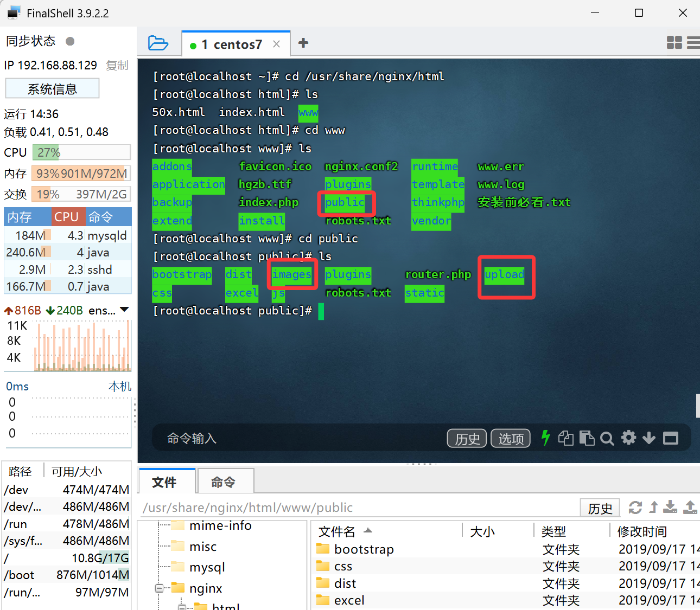Screen dimensions: 700x610
Task: Switch process list to 命令 tab
Action: [x=108, y=217]
